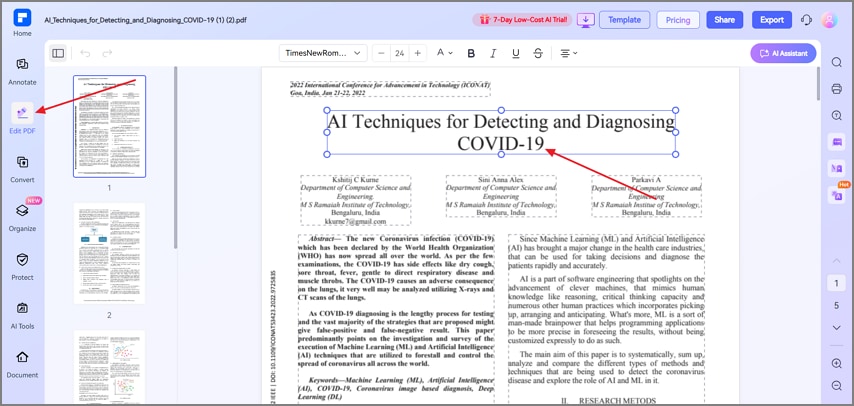The image size is (854, 406).
Task: Zoom out with the magnifier minus
Action: coord(837,386)
